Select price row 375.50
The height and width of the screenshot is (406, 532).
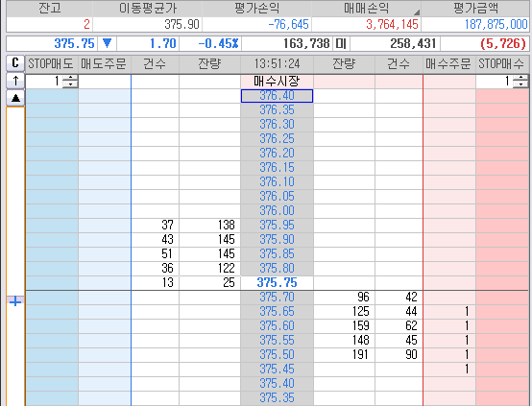[x=277, y=355]
